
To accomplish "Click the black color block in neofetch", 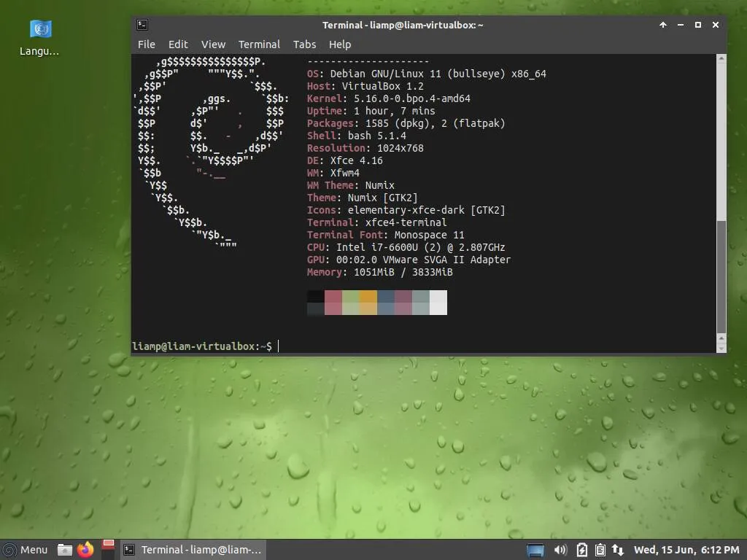I will coord(315,303).
